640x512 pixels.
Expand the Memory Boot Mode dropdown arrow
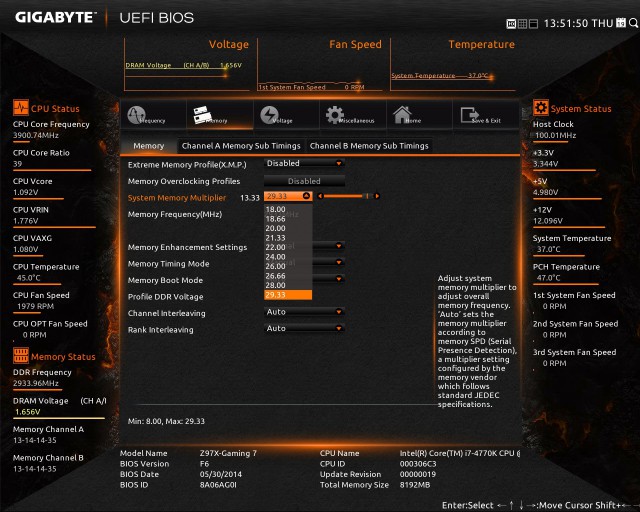click(x=339, y=279)
